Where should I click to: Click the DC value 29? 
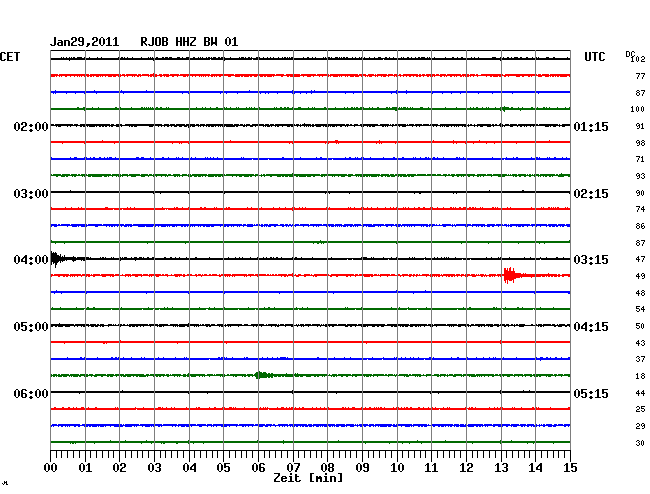(640, 426)
